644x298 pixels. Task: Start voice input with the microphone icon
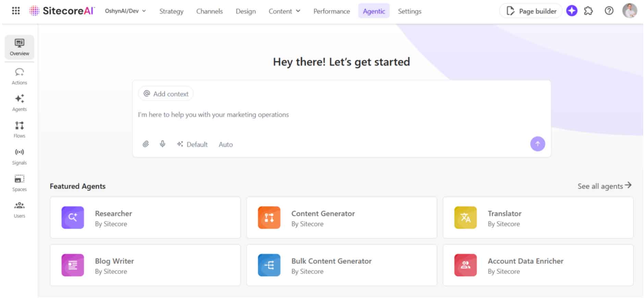(x=162, y=144)
